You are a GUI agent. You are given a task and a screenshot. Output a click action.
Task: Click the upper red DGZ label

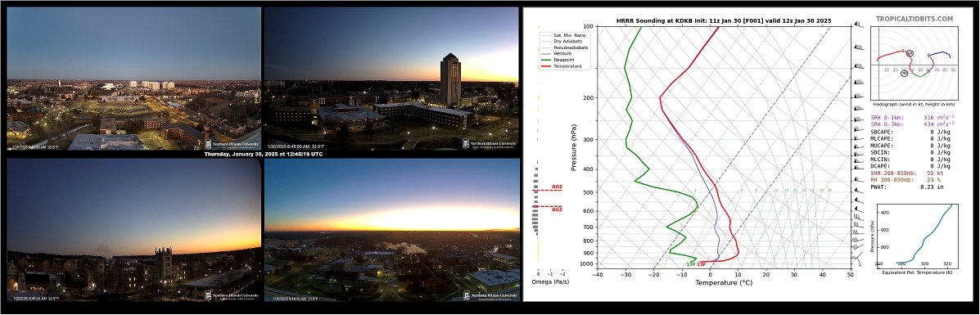tap(557, 187)
